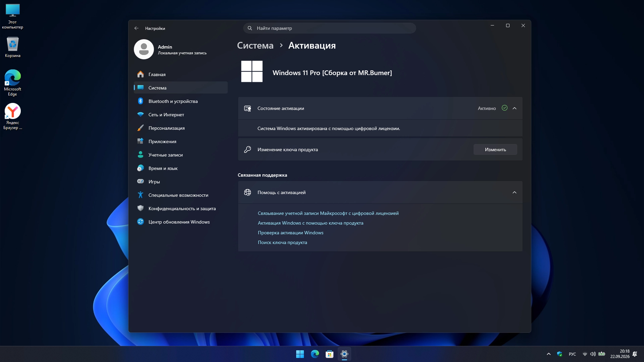
Task: Click the Система breadcrumb title
Action: click(x=255, y=46)
